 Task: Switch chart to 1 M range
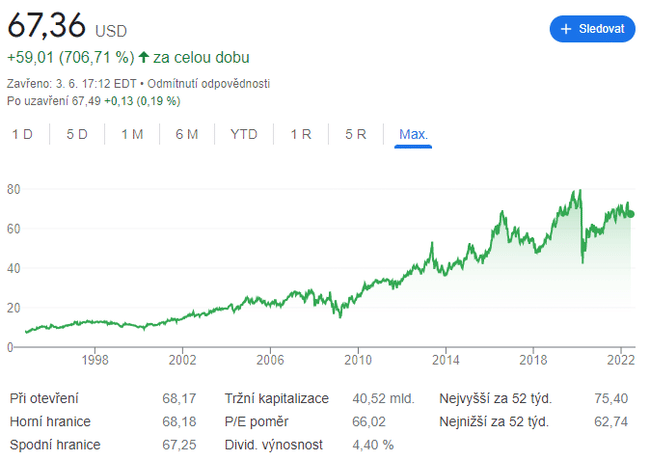132,134
